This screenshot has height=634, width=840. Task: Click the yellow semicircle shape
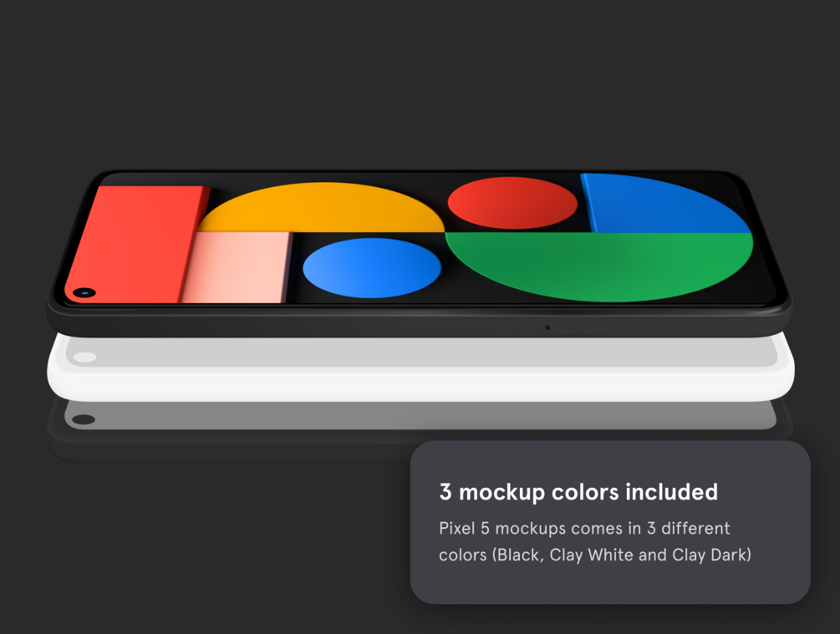[x=322, y=207]
